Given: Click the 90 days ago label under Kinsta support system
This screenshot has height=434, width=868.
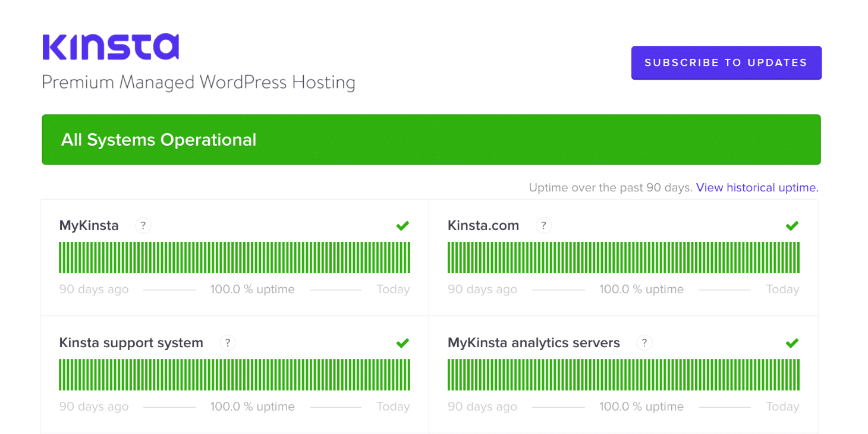Looking at the screenshot, I should click(93, 407).
